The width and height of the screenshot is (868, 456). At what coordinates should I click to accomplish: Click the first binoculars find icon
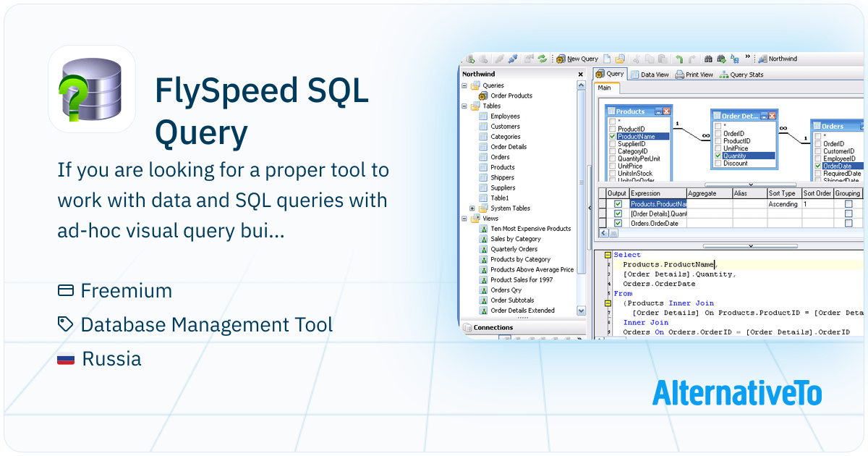709,59
